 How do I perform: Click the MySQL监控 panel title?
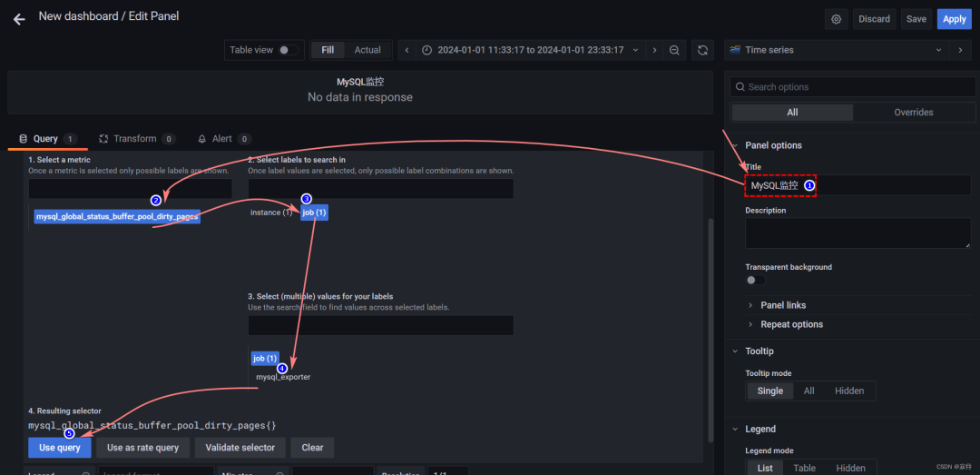[360, 82]
